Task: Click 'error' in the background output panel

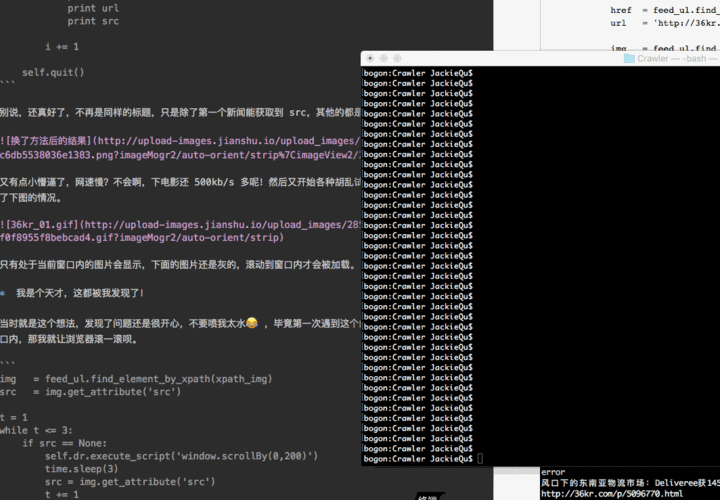Action: tap(553, 472)
